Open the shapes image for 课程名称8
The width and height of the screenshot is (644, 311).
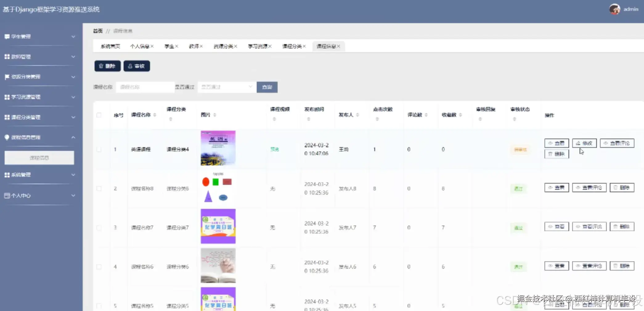pyautogui.click(x=218, y=188)
